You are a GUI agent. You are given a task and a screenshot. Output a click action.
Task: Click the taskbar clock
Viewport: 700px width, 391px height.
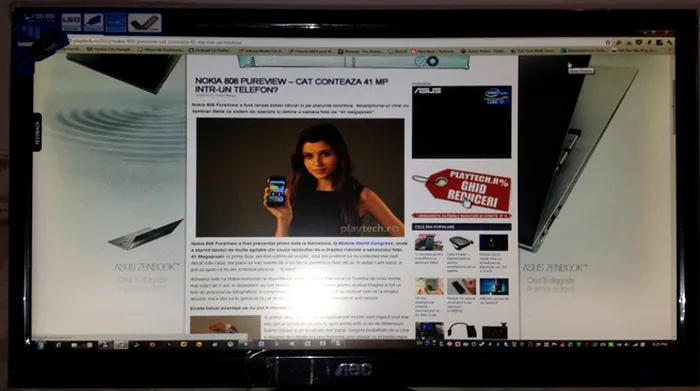tap(659, 345)
